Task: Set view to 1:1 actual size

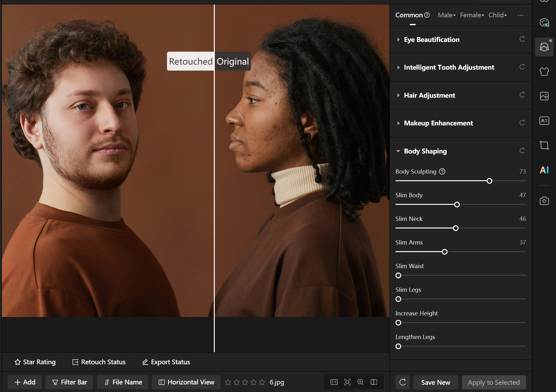Action: tap(334, 382)
